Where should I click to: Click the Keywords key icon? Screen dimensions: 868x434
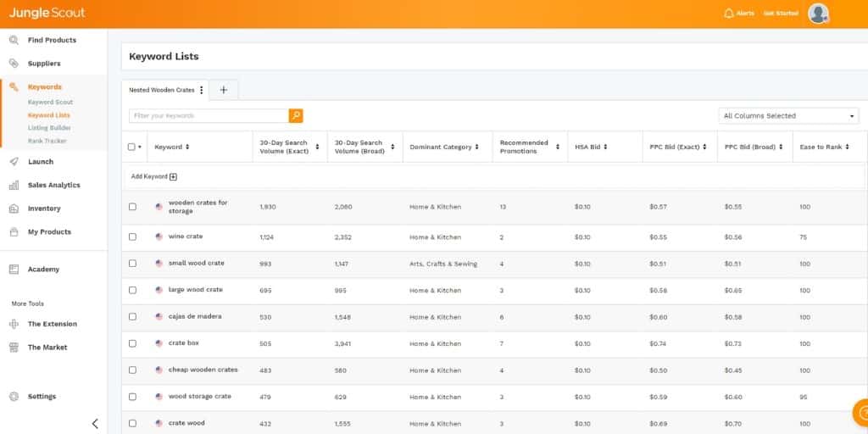[x=14, y=87]
